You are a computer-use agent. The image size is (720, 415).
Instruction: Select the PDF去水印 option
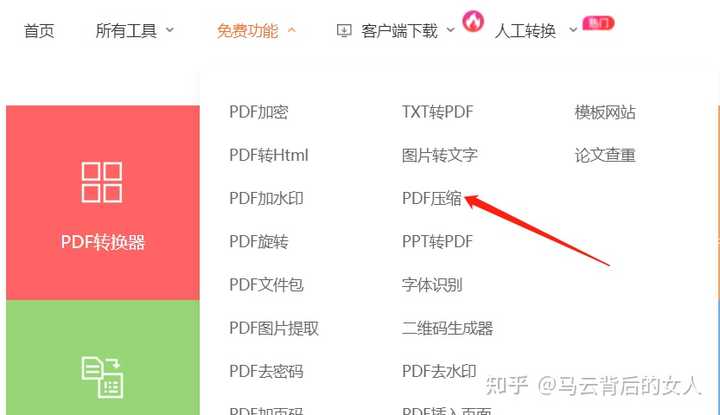coord(439,371)
